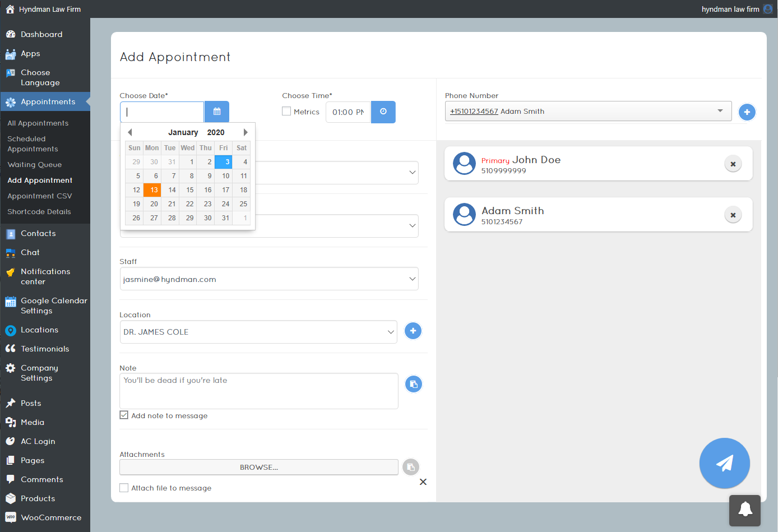Click the BROWSE... attachments button
The image size is (778, 532).
pos(258,467)
